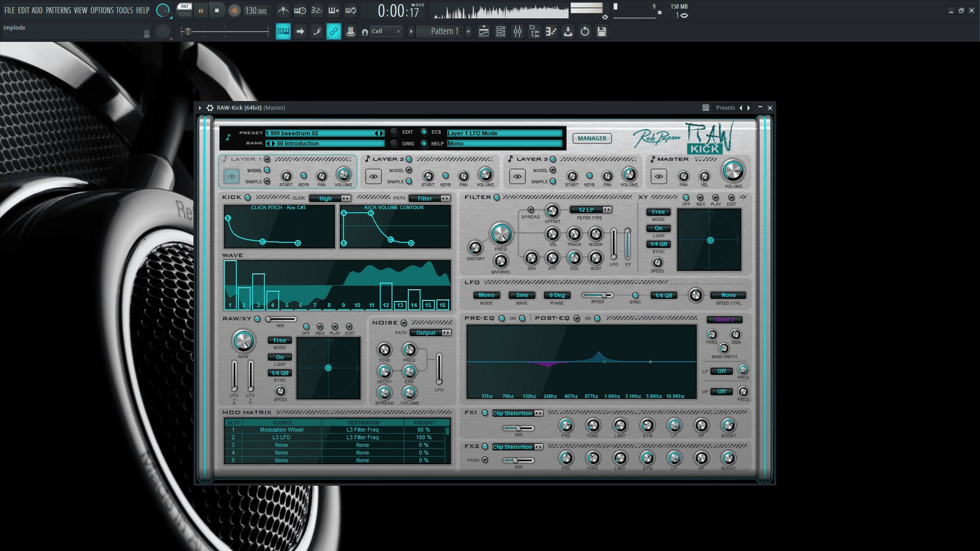This screenshot has height=551, width=980.
Task: Click the Master VOLUME knob
Action: click(733, 171)
